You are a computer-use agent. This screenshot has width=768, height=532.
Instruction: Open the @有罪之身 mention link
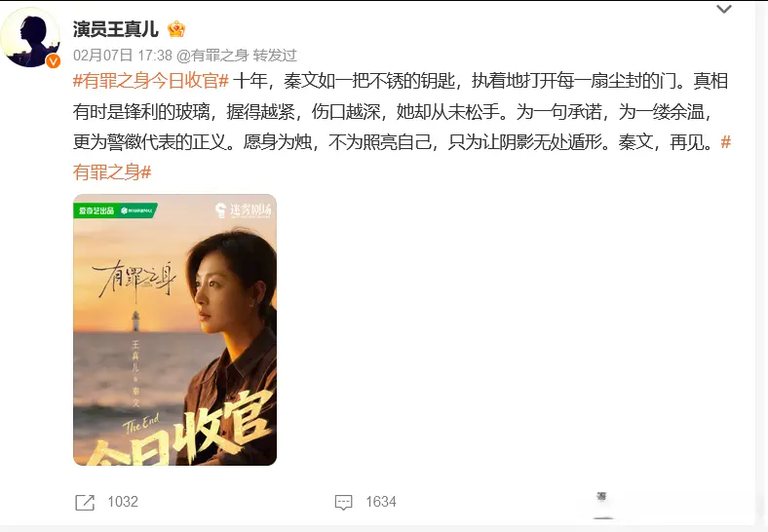pos(212,56)
